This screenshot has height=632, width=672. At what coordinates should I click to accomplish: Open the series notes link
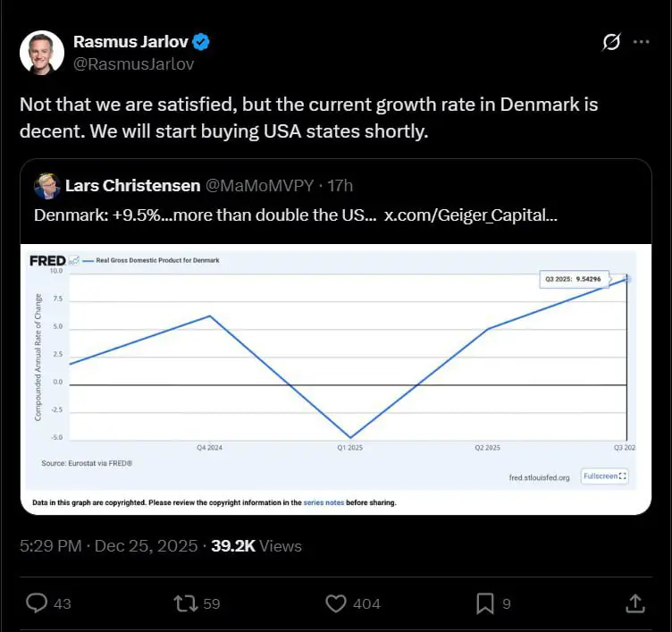pyautogui.click(x=323, y=503)
